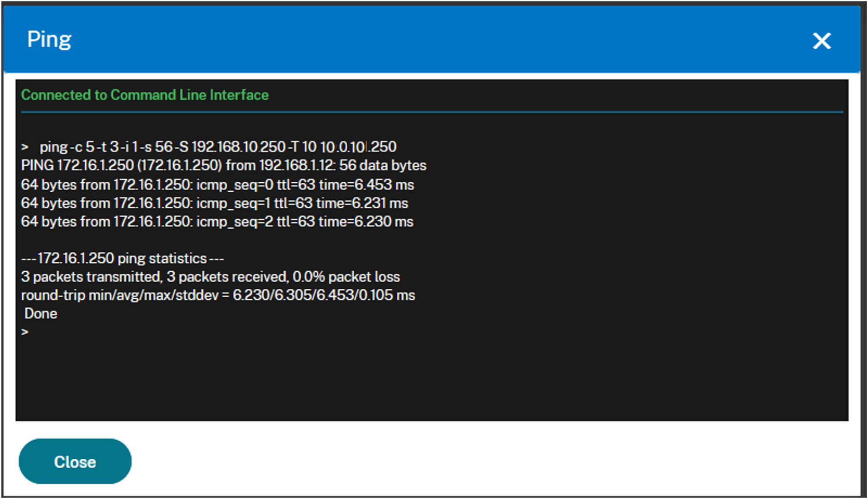Close the Ping dialog with the X icon
This screenshot has height=499, width=868.
click(x=822, y=41)
